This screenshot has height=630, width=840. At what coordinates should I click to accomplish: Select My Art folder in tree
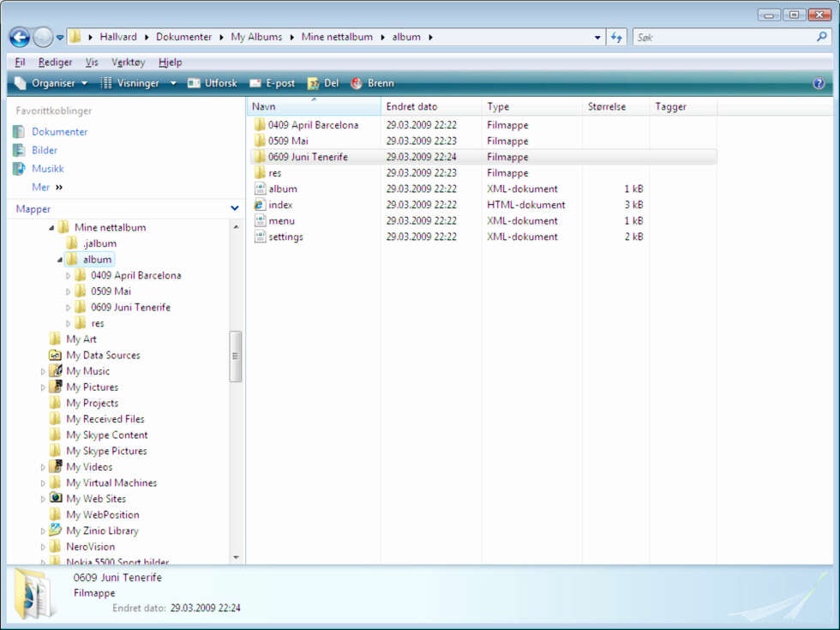tap(81, 339)
